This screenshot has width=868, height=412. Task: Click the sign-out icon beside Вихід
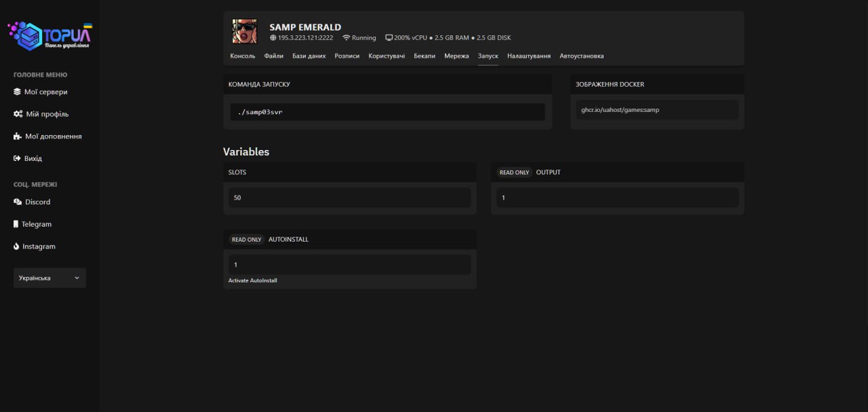18,158
